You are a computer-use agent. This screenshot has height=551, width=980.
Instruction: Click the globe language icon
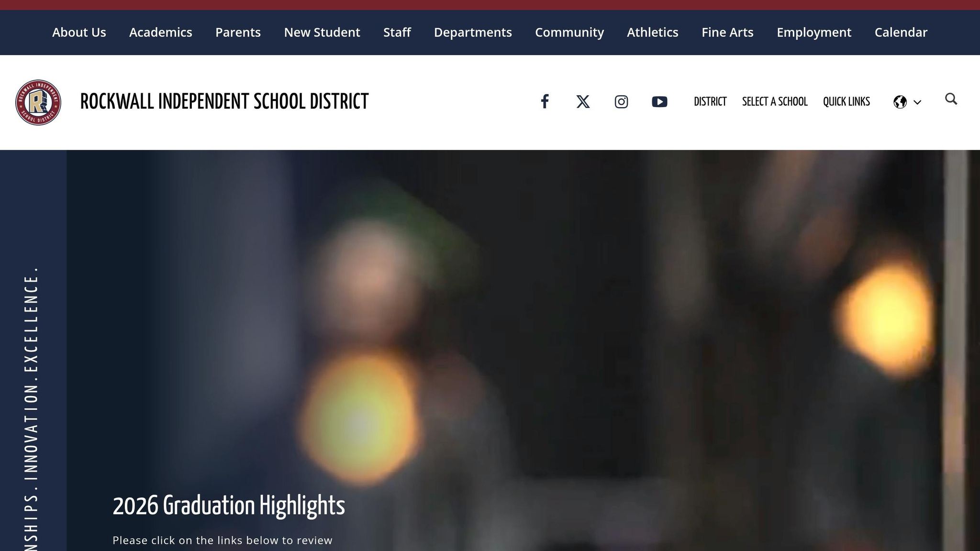point(900,102)
